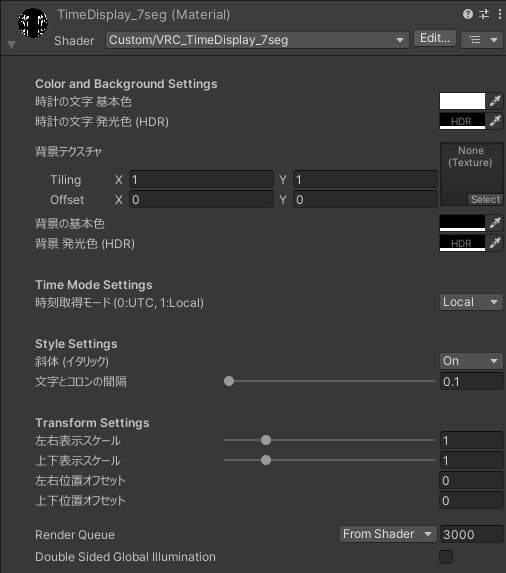Click the Tiling X input field
Image resolution: width=506 pixels, height=573 pixels.
[x=201, y=180]
